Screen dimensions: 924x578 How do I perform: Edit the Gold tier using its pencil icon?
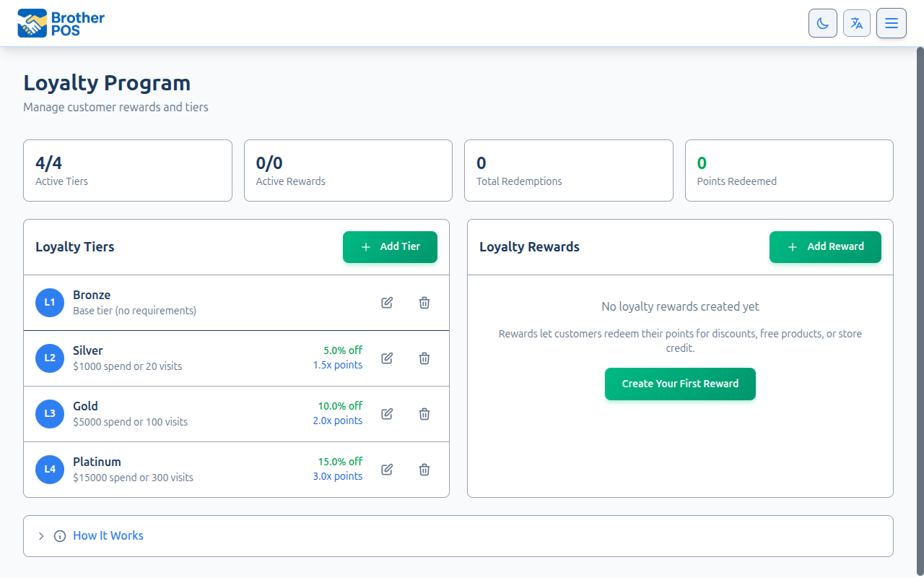click(386, 414)
